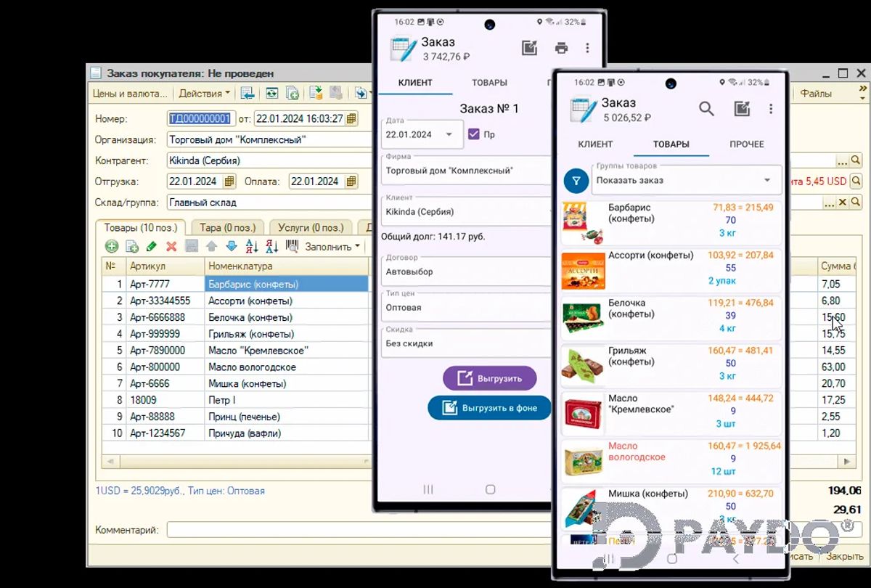Tap Android home button on back phone

click(x=490, y=490)
